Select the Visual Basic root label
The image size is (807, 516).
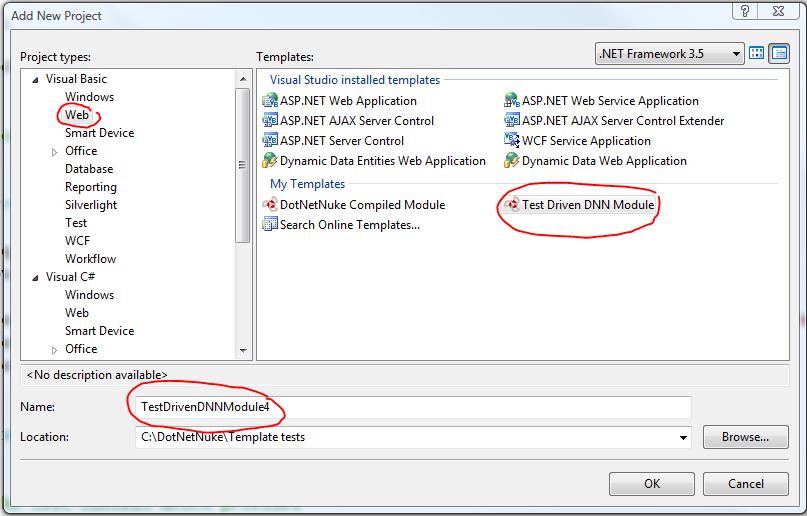76,79
